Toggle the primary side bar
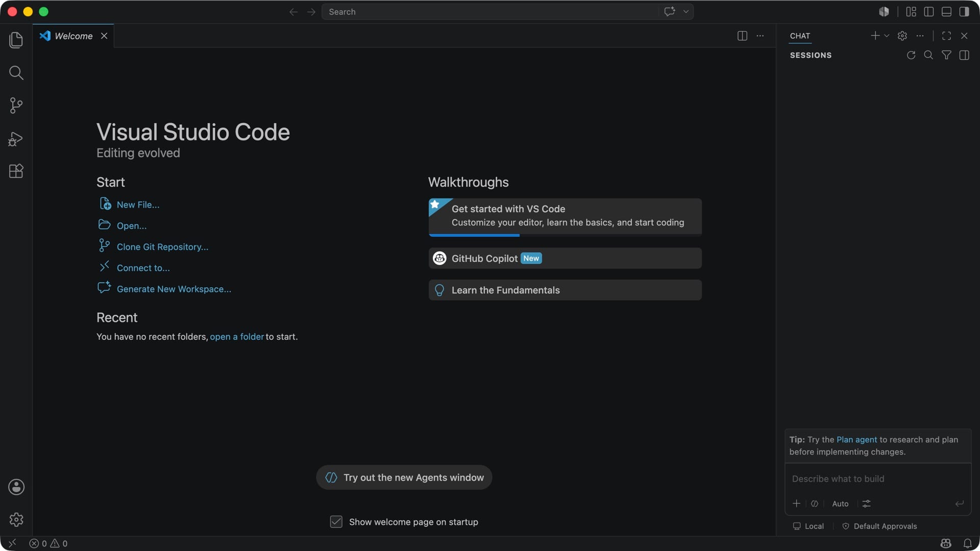 tap(929, 12)
